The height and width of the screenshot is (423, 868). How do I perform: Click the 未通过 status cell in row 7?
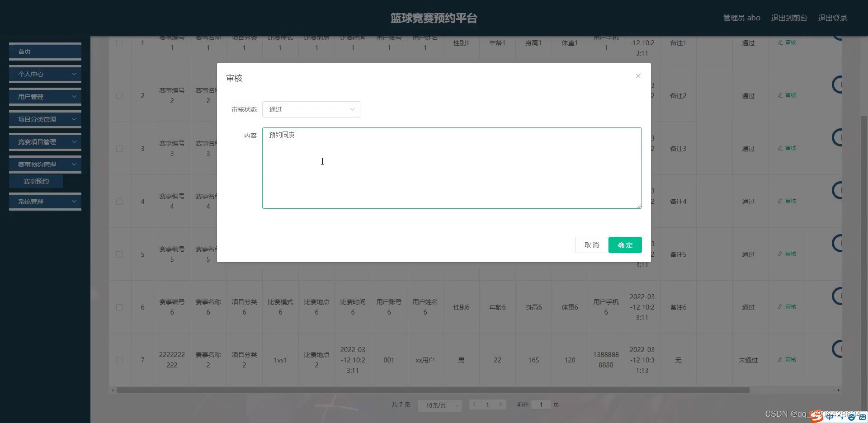(x=748, y=360)
